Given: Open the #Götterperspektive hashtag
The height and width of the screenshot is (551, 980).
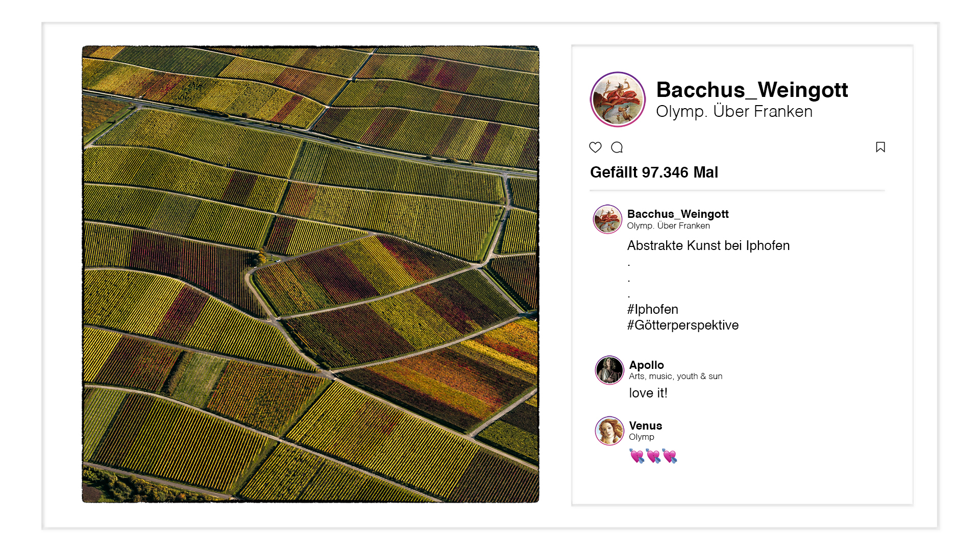Looking at the screenshot, I should [x=683, y=325].
